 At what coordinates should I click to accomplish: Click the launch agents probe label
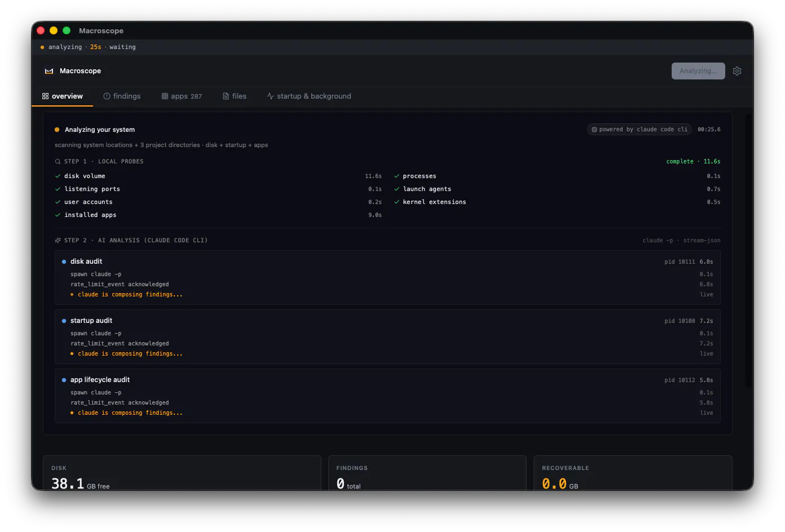click(x=427, y=189)
